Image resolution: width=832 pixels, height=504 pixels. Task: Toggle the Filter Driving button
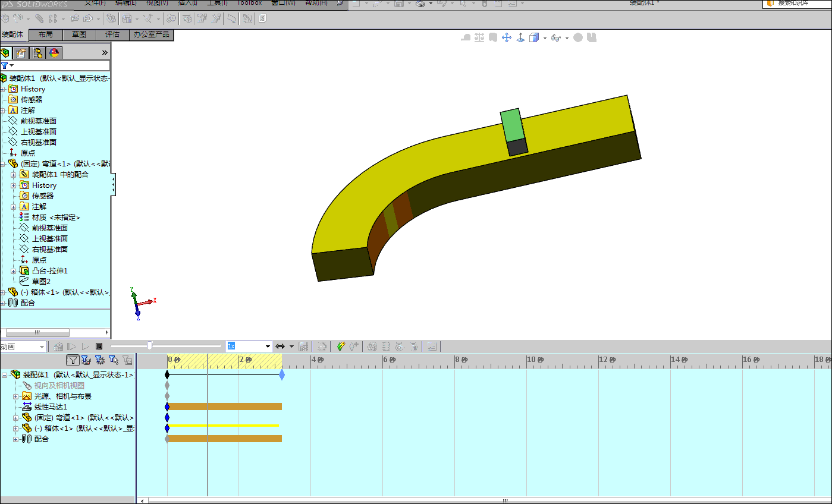pos(99,360)
